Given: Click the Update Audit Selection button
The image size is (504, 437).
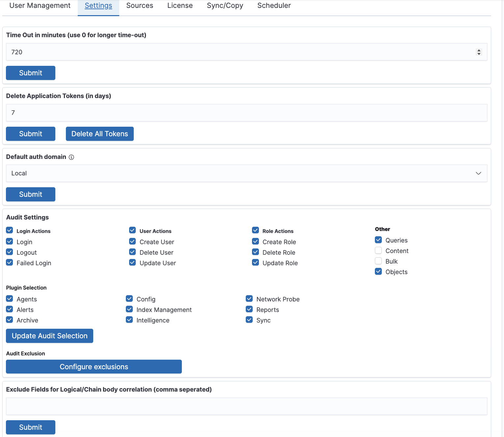Looking at the screenshot, I should coord(50,336).
